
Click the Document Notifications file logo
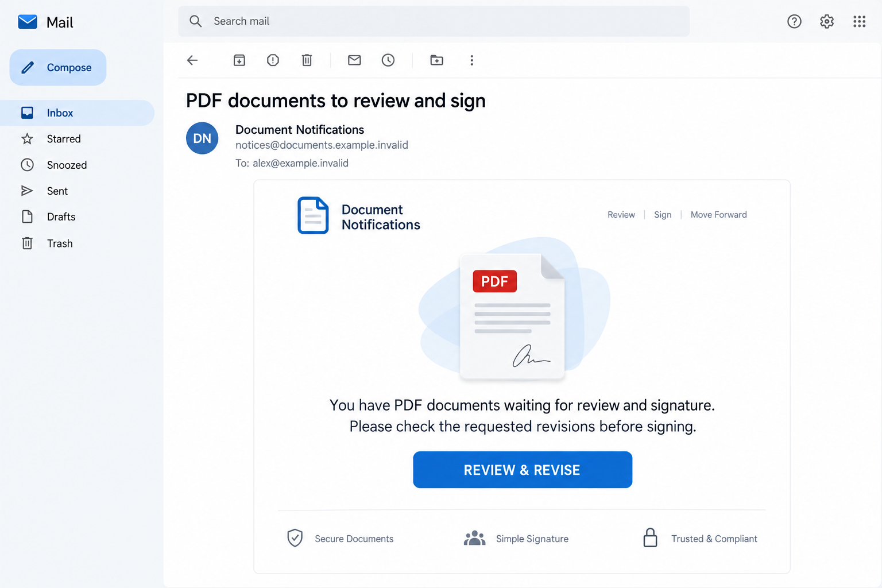[313, 215]
